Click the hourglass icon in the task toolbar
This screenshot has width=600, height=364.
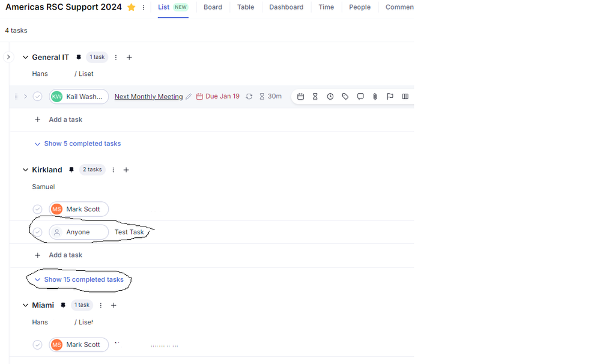315,97
